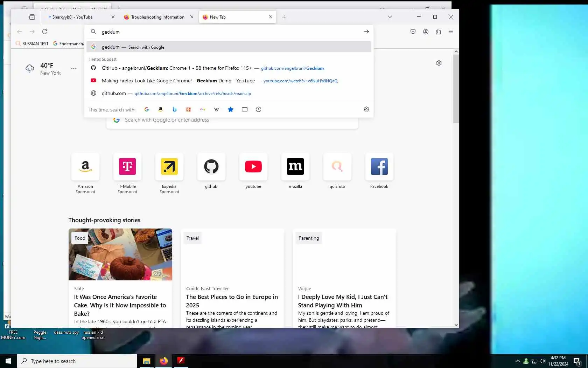Close the Sharkyyb0i - YouTube tab

click(x=113, y=17)
